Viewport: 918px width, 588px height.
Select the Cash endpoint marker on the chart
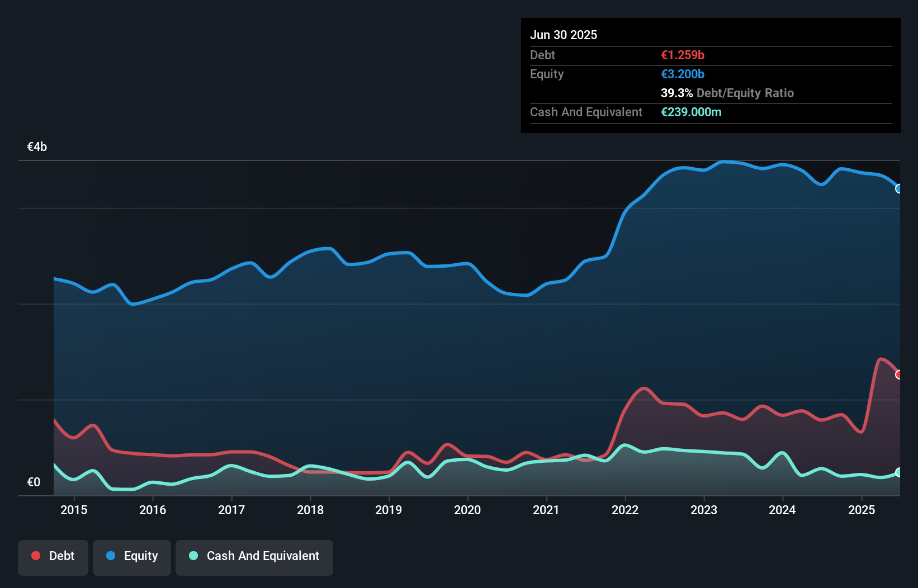(898, 472)
